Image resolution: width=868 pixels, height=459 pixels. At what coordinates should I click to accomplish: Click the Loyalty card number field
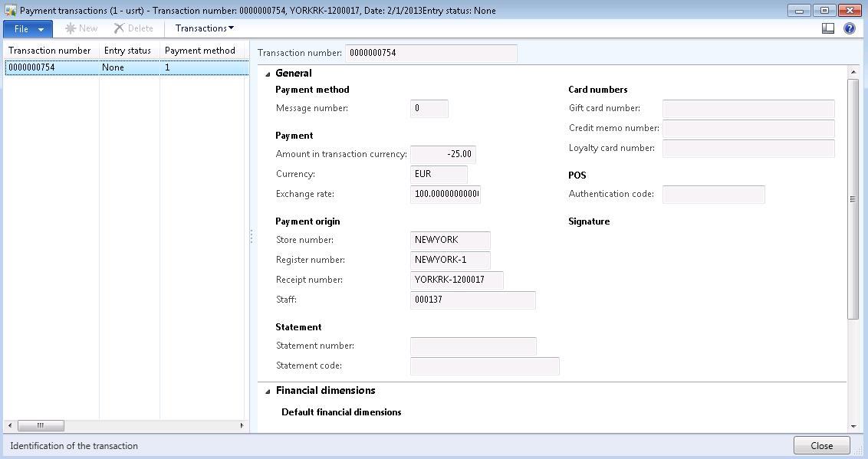tap(748, 148)
